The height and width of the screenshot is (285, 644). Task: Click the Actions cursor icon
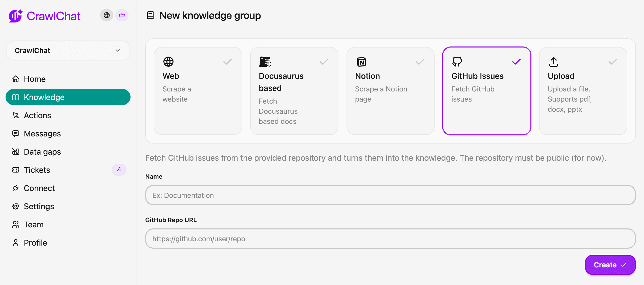(16, 115)
